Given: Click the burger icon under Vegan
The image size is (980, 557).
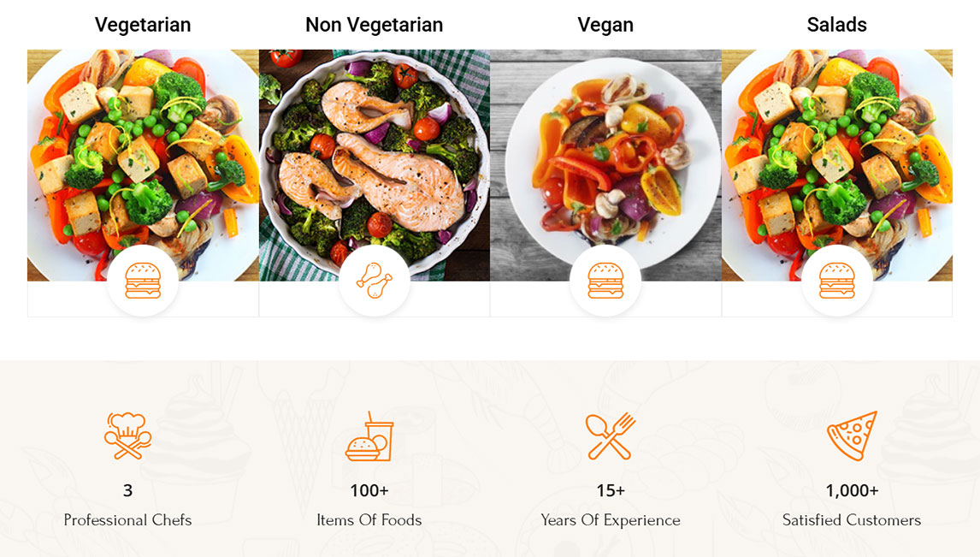Looking at the screenshot, I should click(x=605, y=279).
